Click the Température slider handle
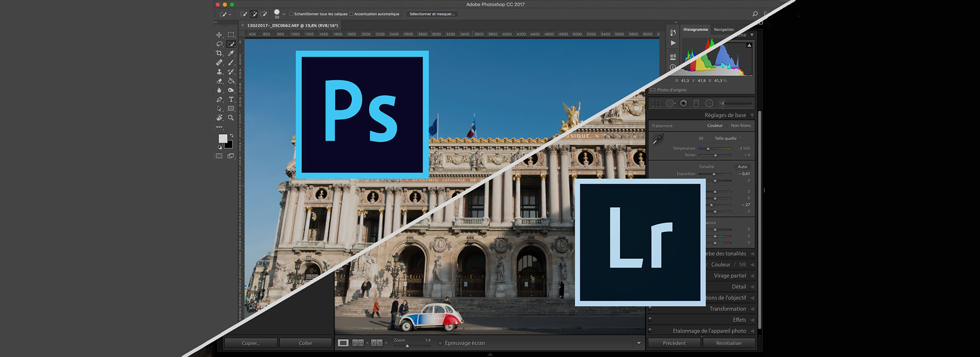Image resolution: width=980 pixels, height=357 pixels. [708, 148]
